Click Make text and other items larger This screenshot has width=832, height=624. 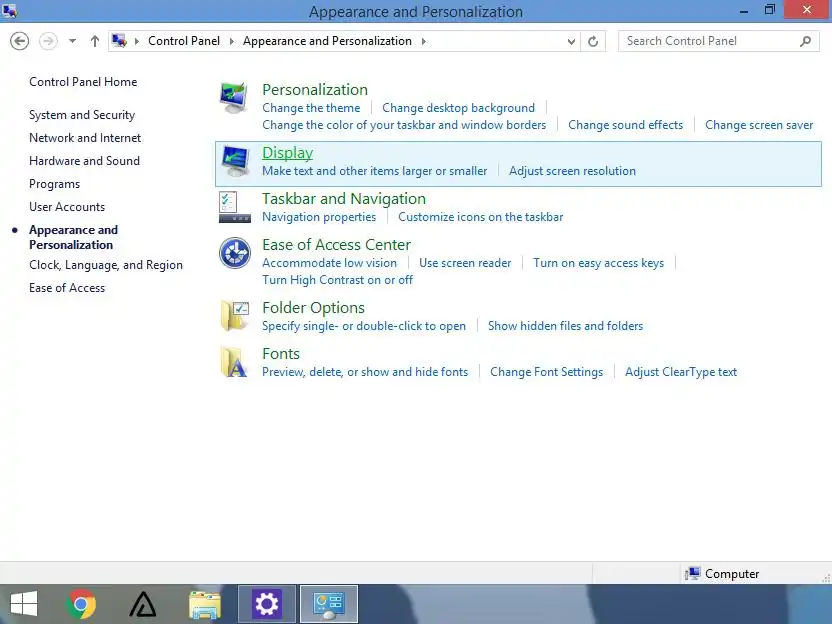click(375, 171)
